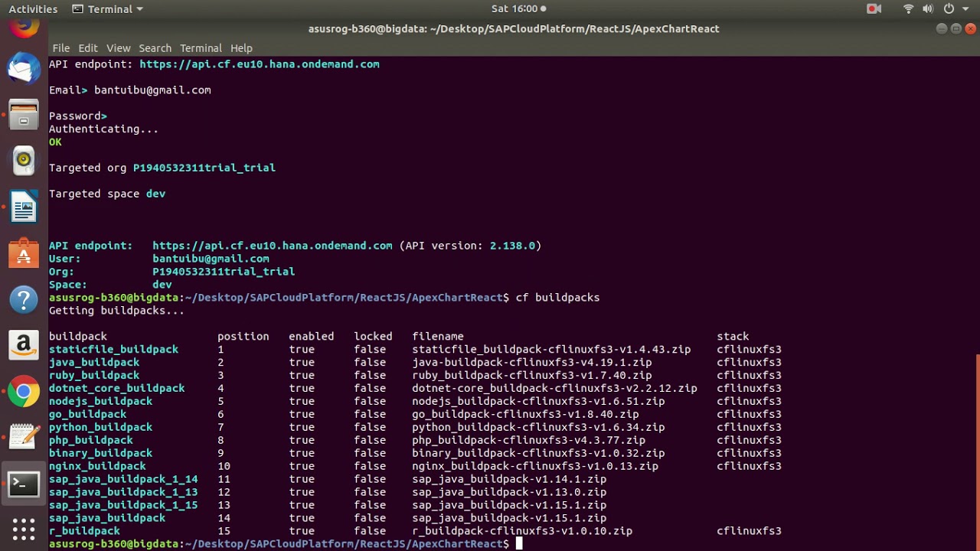This screenshot has width=980, height=551.
Task: Open the Files manager in the dock
Action: click(24, 115)
